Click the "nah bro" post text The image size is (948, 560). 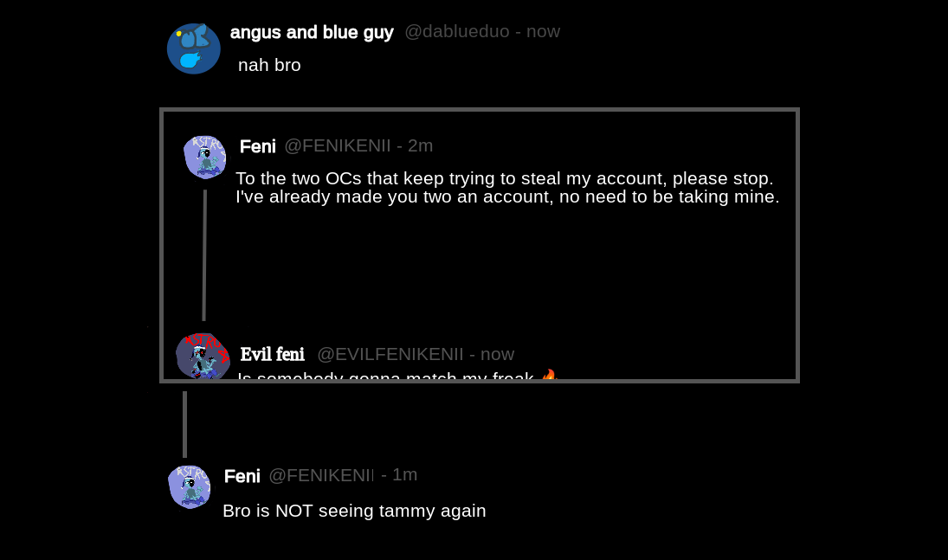[x=269, y=65]
